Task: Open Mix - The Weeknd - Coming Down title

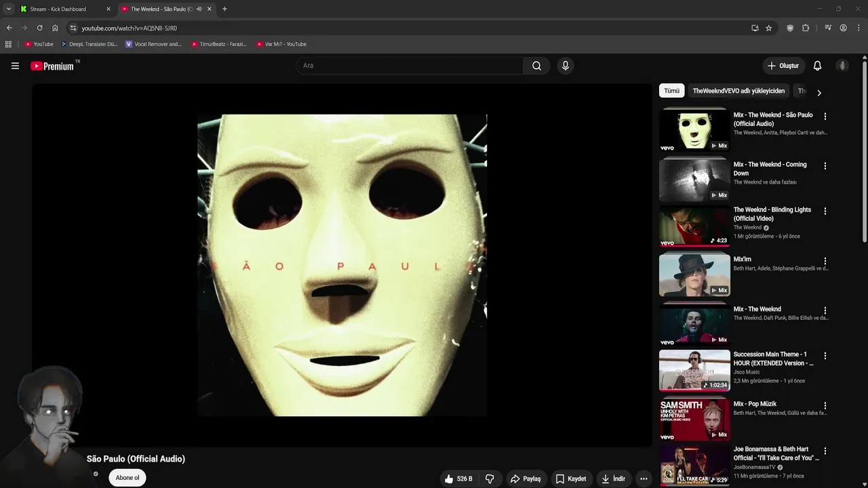Action: pyautogui.click(x=770, y=169)
